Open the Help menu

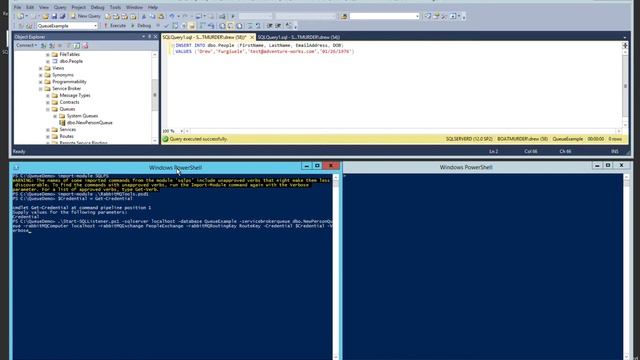pyautogui.click(x=153, y=7)
